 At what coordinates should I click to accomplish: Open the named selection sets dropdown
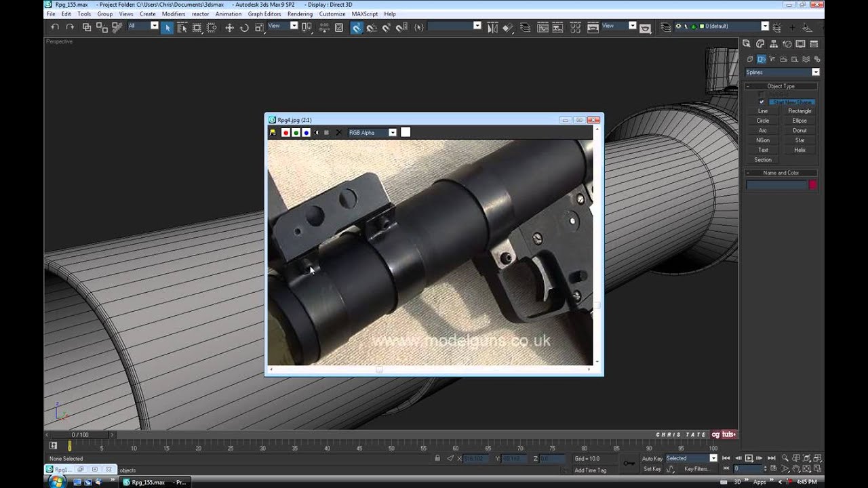pyautogui.click(x=454, y=26)
